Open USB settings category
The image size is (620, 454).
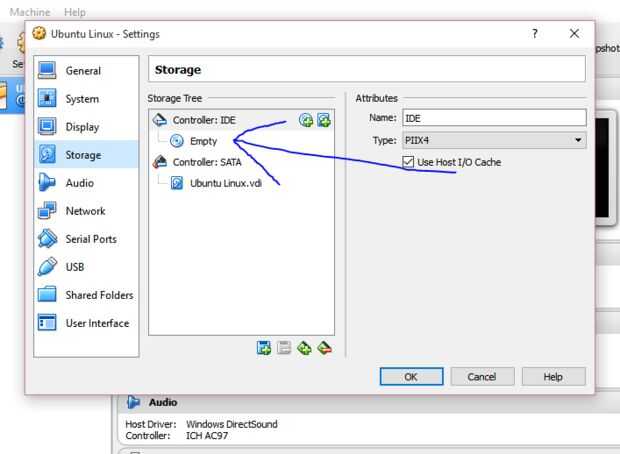(x=86, y=267)
